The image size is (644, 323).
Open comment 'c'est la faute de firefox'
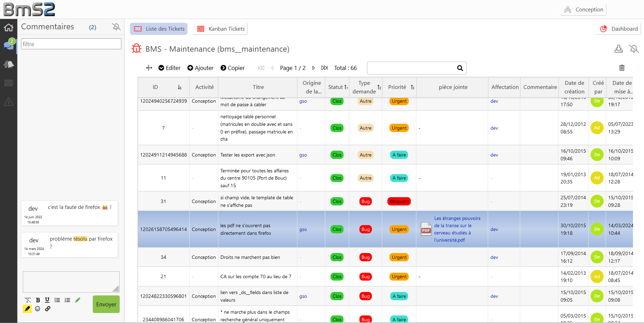[x=69, y=213]
